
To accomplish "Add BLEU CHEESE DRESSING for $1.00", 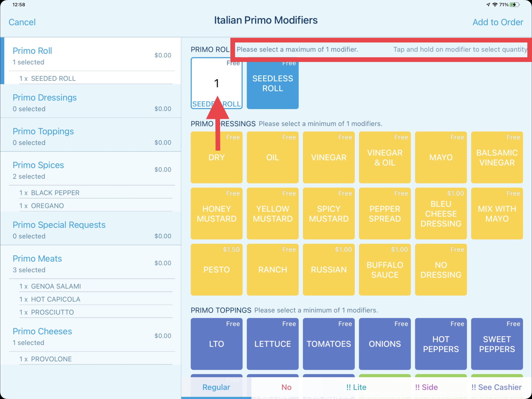I will [441, 214].
